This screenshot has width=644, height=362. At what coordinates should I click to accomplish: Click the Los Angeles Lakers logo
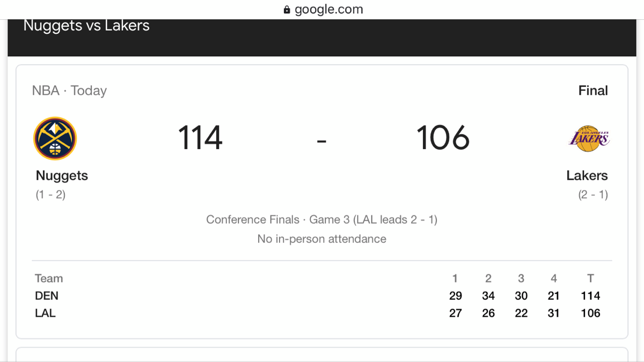coord(589,138)
